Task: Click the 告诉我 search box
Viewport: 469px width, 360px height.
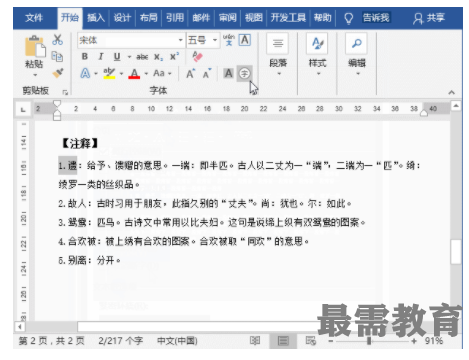Action: pos(376,18)
